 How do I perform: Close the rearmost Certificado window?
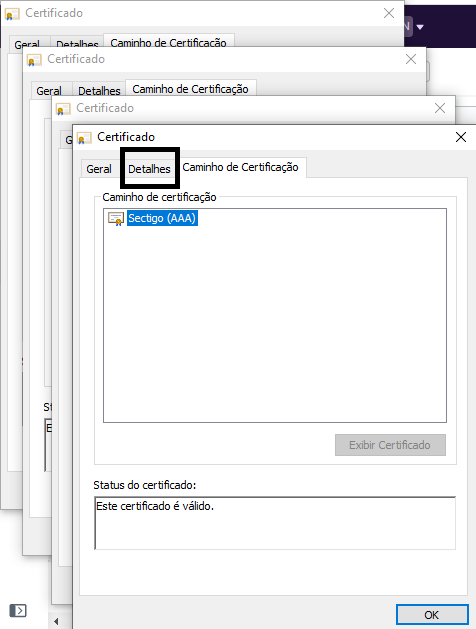coord(389,13)
